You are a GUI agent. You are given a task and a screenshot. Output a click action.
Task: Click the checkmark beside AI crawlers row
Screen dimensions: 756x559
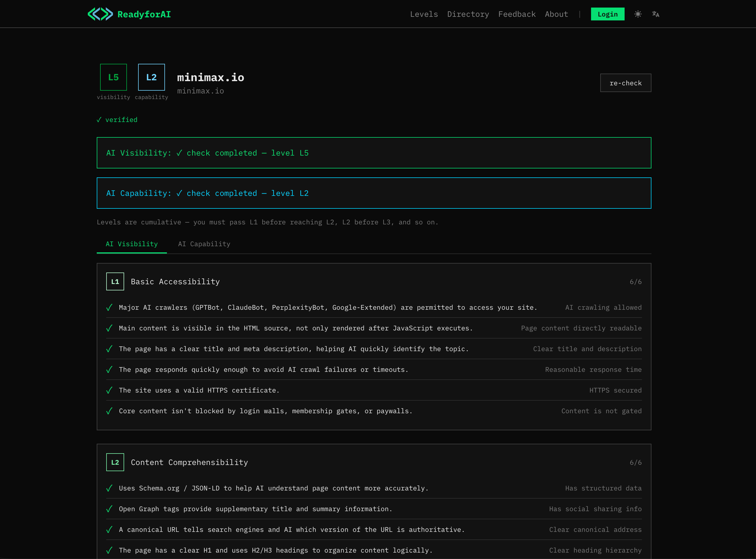[109, 307]
